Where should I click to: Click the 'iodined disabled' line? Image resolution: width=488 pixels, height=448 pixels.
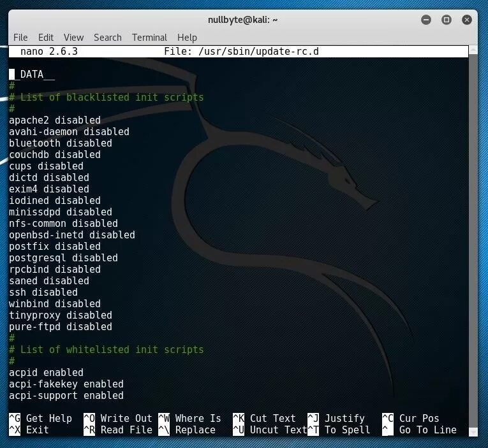(55, 201)
